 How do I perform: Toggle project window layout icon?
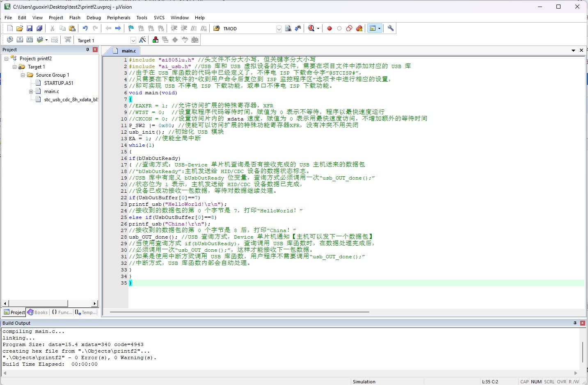pos(373,28)
